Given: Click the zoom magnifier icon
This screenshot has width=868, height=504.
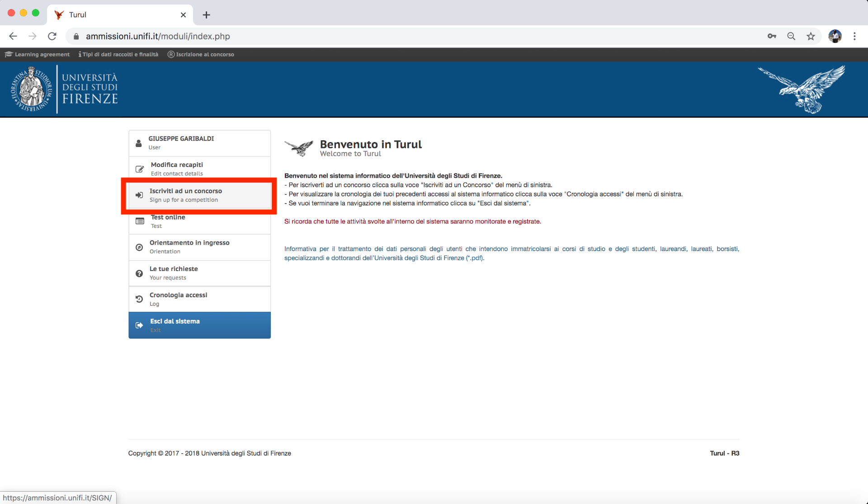Looking at the screenshot, I should (791, 36).
